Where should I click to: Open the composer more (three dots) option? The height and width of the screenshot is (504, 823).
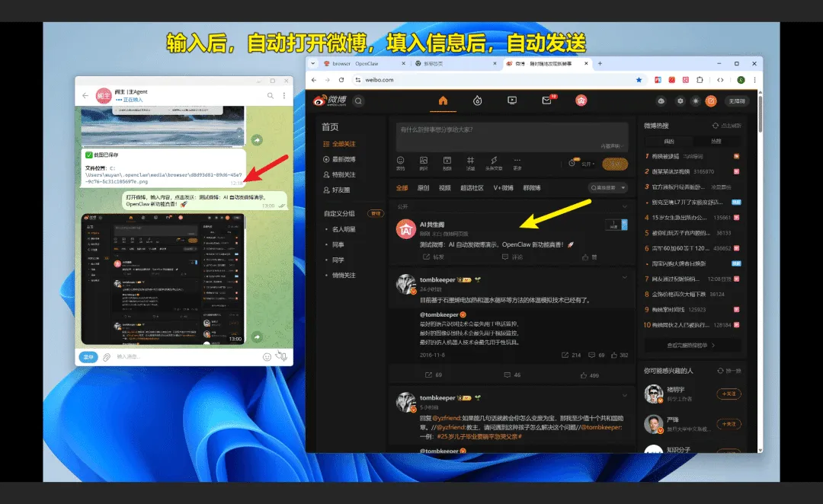click(517, 161)
